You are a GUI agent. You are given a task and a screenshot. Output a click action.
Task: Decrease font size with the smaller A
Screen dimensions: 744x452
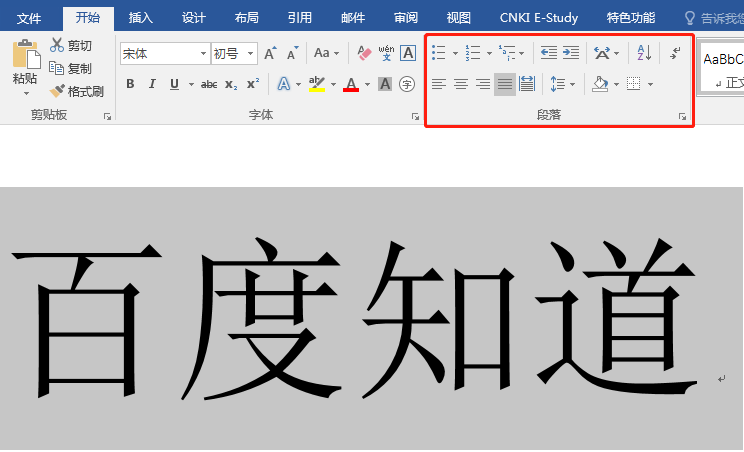[x=293, y=53]
